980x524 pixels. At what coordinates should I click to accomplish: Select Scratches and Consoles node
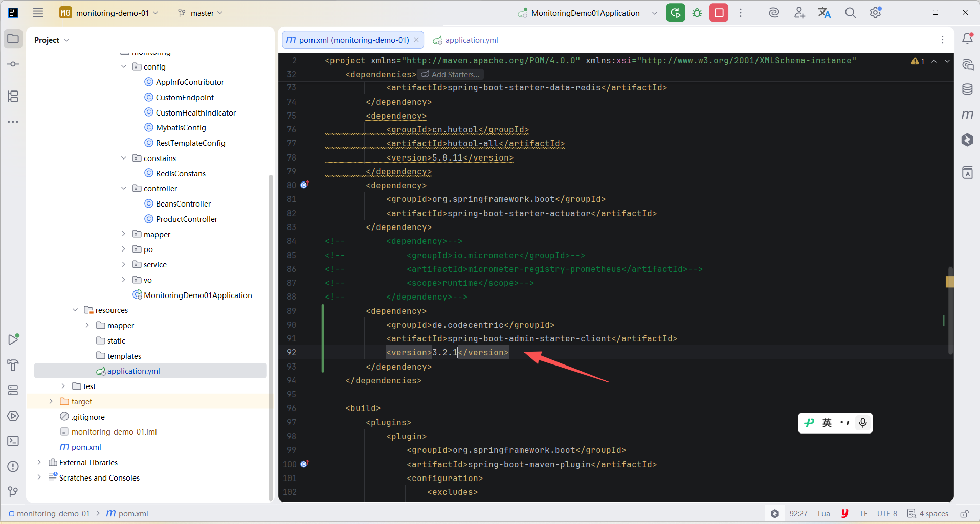99,477
